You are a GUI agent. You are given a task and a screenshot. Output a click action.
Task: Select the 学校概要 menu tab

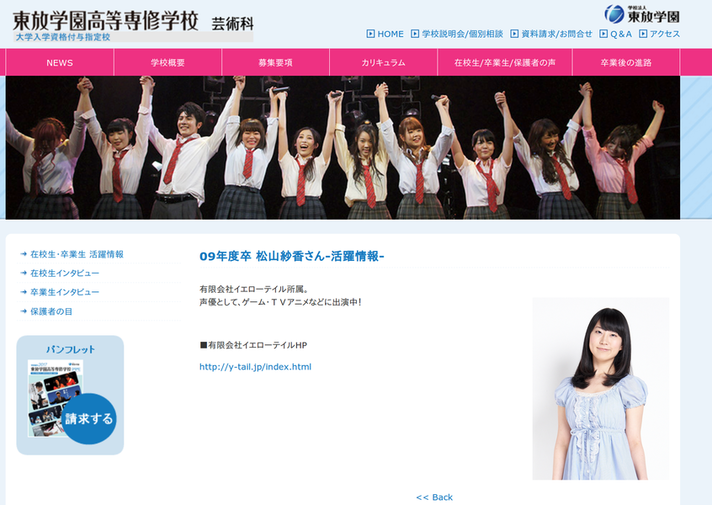point(168,63)
